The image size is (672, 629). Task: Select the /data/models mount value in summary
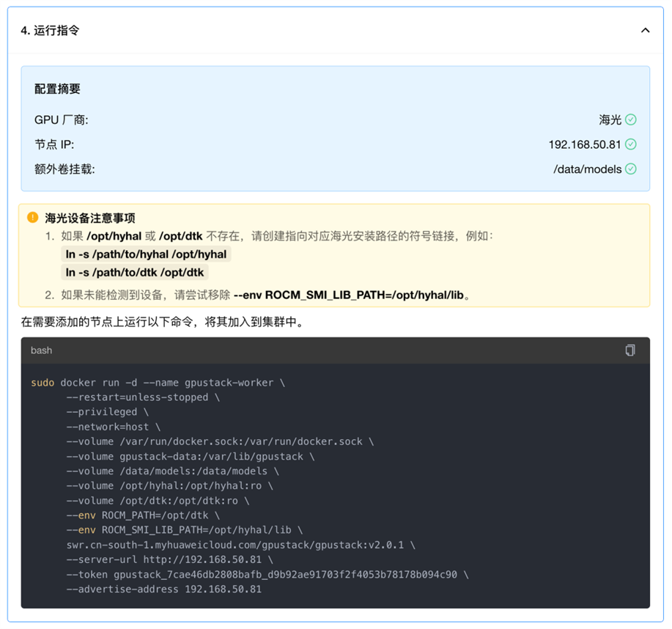tap(587, 169)
